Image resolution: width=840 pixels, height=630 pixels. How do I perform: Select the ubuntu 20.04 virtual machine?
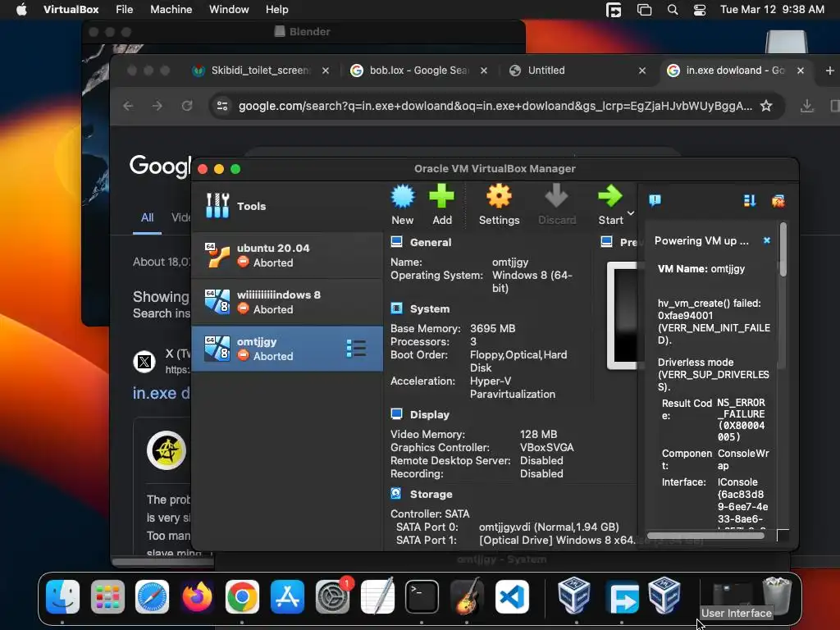(287, 256)
